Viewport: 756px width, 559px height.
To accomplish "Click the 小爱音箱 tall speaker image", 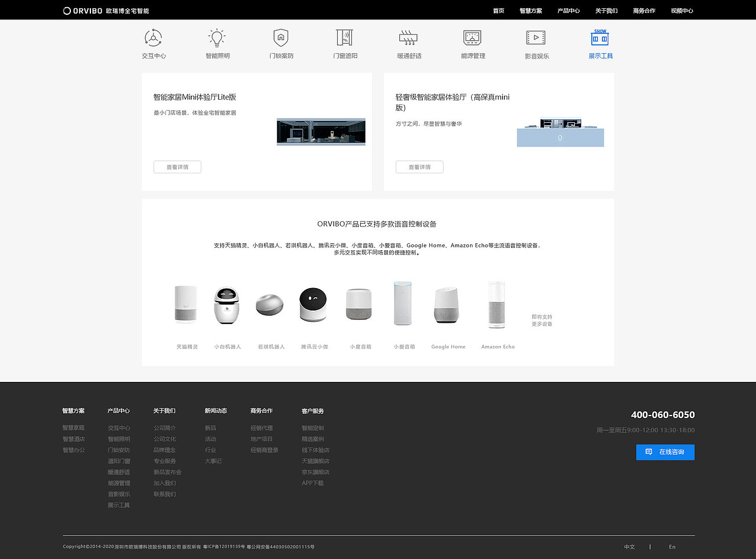I will click(x=403, y=303).
